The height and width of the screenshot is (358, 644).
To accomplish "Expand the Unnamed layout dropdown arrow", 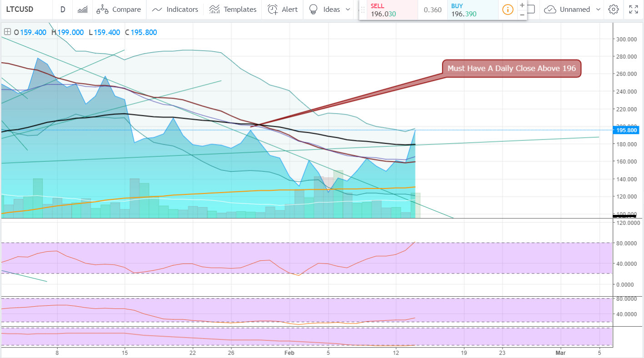I will tap(598, 9).
